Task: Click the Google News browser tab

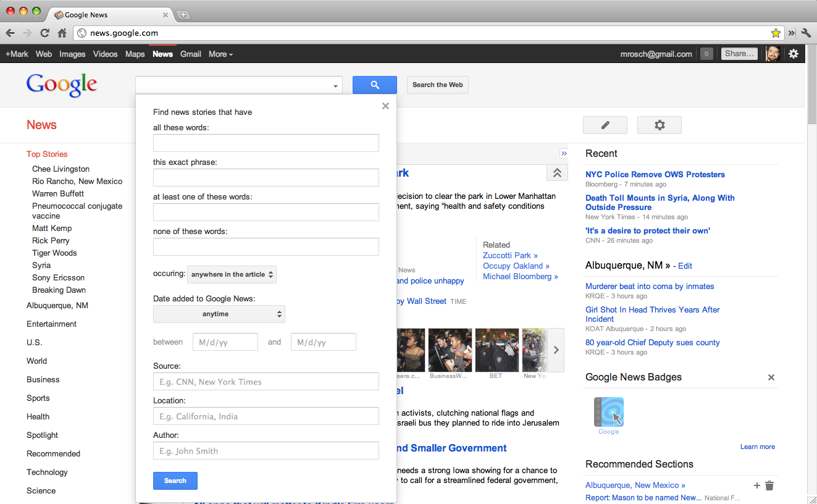Action: click(111, 15)
